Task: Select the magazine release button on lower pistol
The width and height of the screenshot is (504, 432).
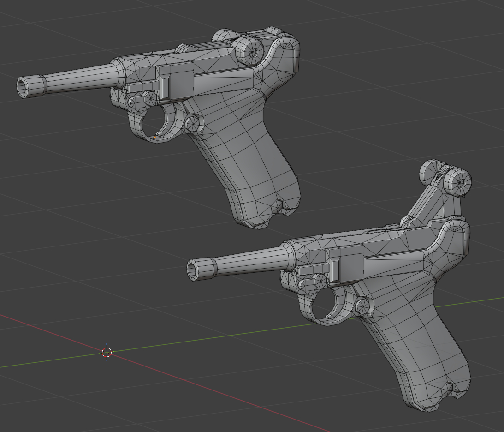Action: [362, 305]
